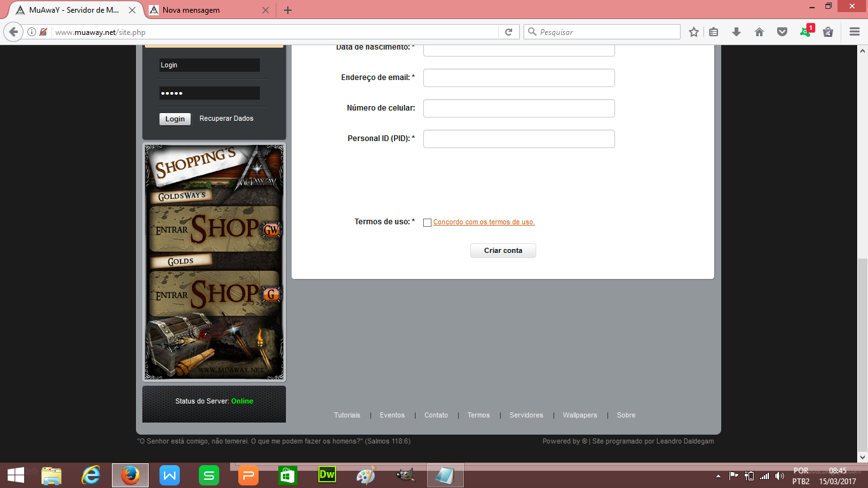The width and height of the screenshot is (868, 488).
Task: Open Dreamweaver from the taskbar
Action: [x=327, y=475]
